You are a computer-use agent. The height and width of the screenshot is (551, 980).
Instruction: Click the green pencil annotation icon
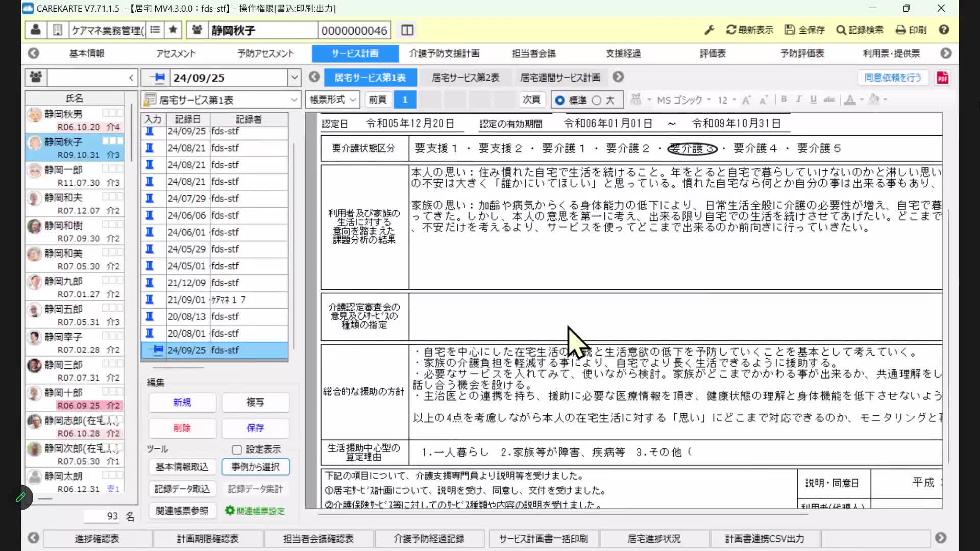click(21, 497)
